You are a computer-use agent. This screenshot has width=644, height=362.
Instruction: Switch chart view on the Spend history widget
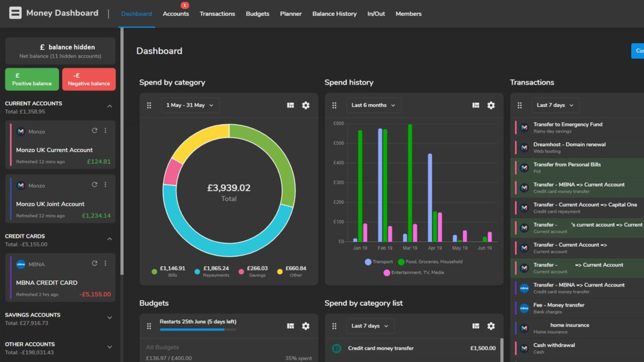(x=475, y=105)
